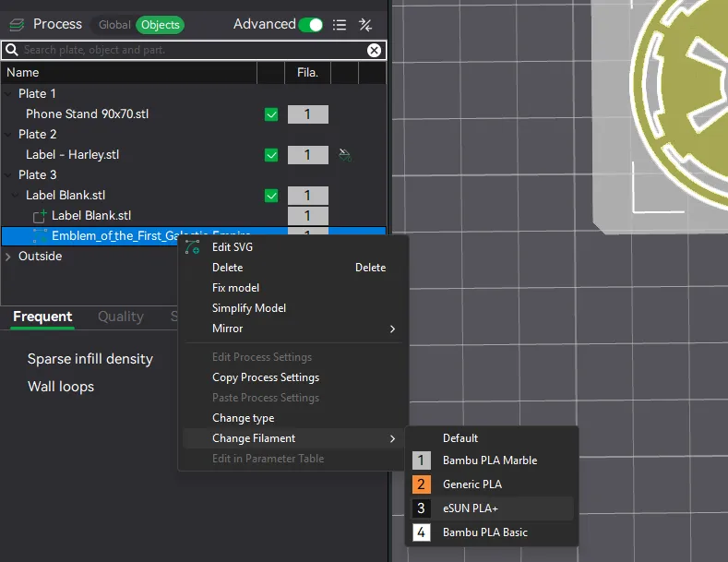Click the part icon beside Label Blank.stl child
The image size is (728, 562).
[40, 216]
